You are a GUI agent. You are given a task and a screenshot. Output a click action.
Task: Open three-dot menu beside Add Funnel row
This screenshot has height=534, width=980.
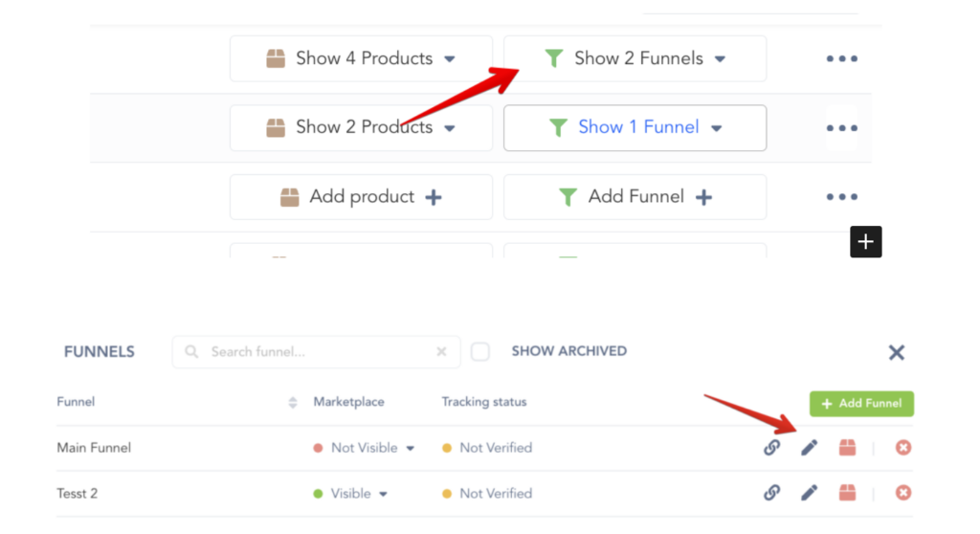click(842, 197)
